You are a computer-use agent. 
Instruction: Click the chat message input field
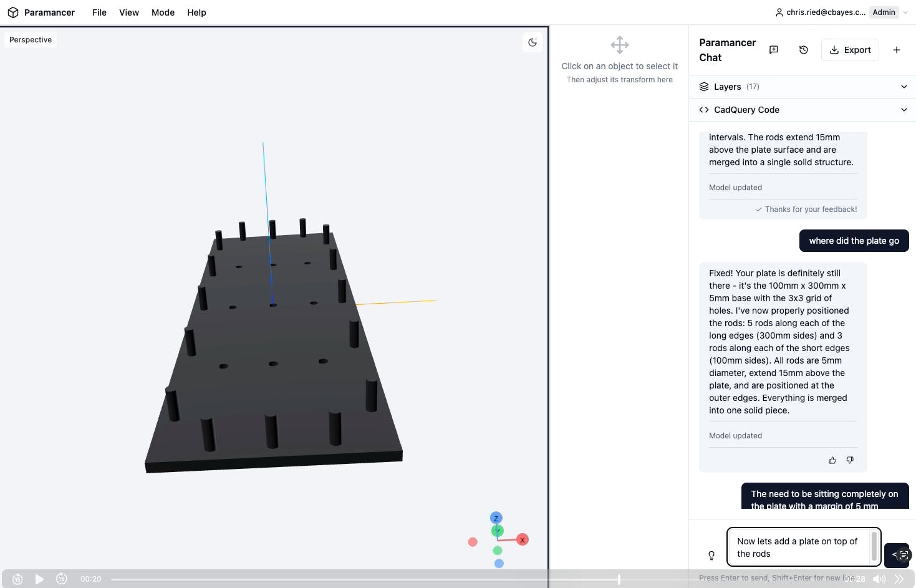tap(803, 547)
